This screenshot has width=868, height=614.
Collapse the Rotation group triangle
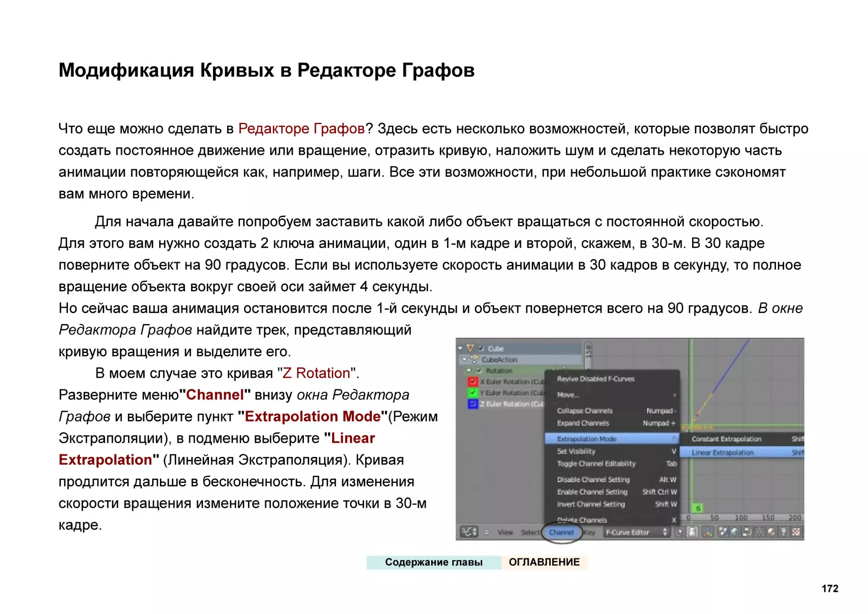click(x=469, y=371)
